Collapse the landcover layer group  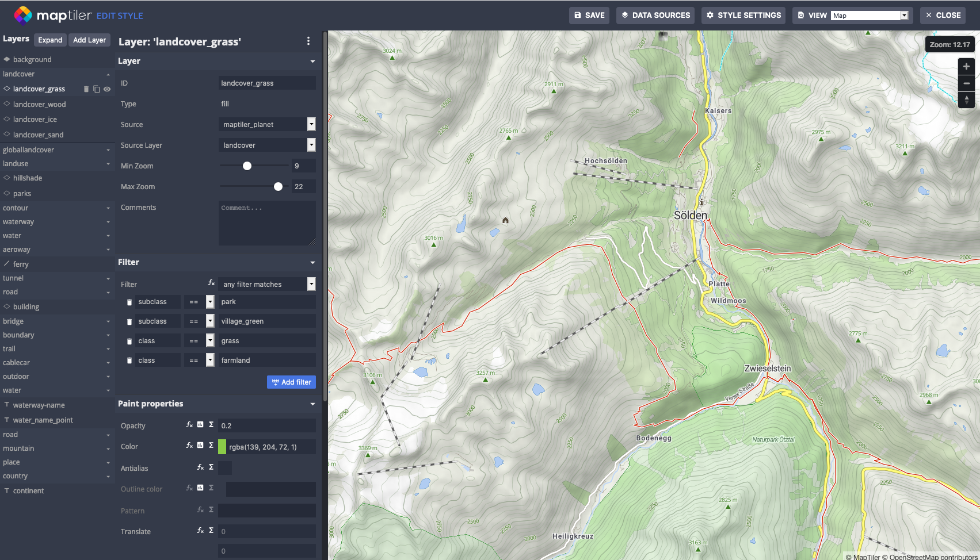(x=108, y=75)
